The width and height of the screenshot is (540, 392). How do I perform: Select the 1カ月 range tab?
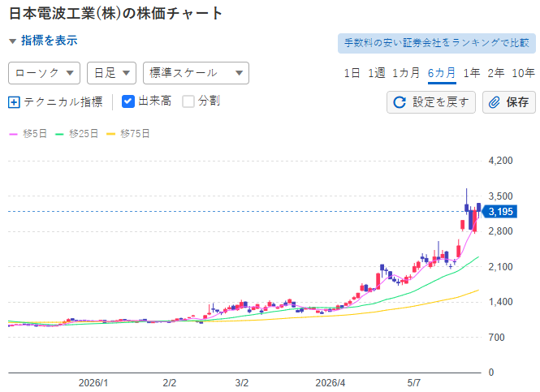(406, 73)
